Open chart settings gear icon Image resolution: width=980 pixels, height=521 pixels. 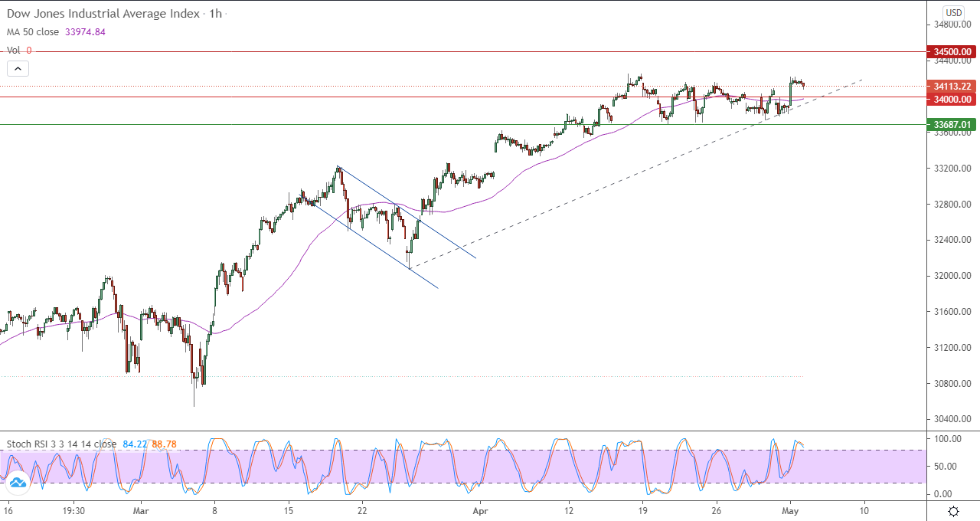pos(953,511)
